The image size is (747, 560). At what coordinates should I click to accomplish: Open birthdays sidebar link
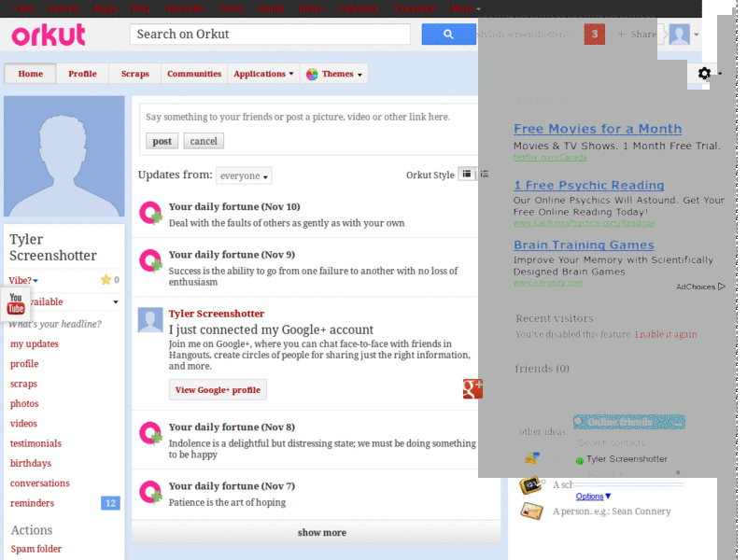coord(31,463)
